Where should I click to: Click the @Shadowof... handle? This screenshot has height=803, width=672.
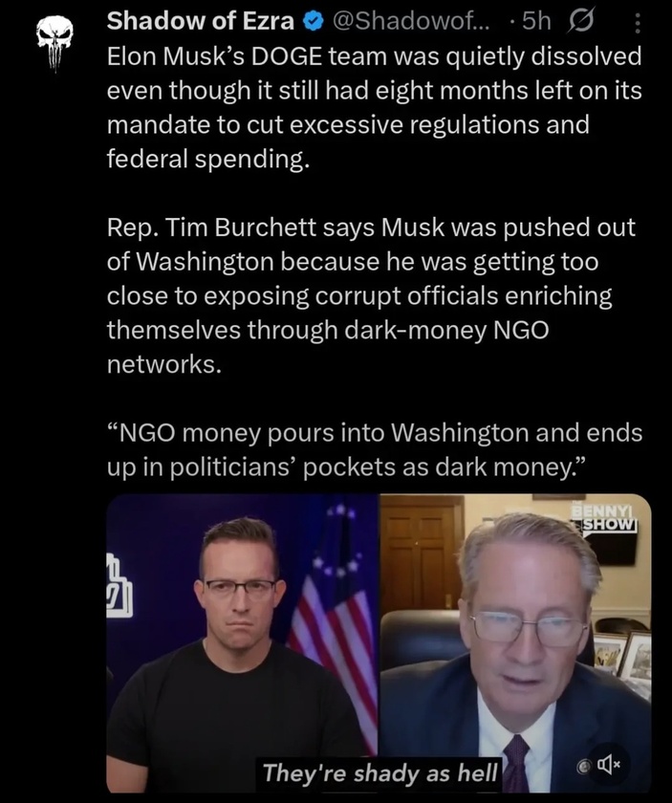click(x=410, y=21)
